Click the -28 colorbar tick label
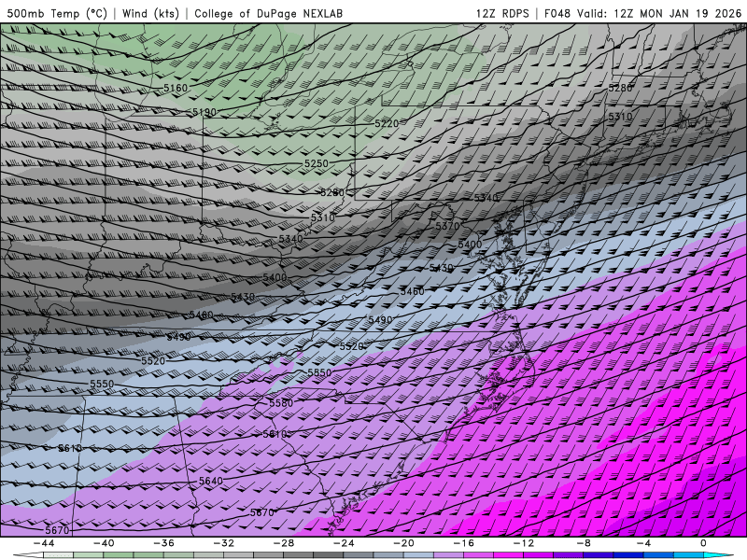Screen dimensions: 747x560 [284, 543]
